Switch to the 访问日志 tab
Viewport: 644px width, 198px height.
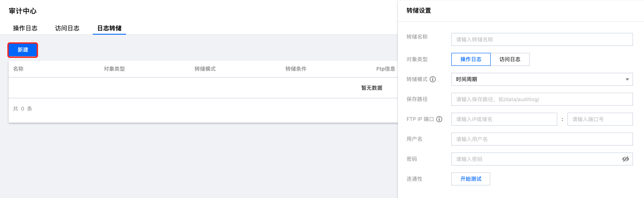pyautogui.click(x=67, y=28)
